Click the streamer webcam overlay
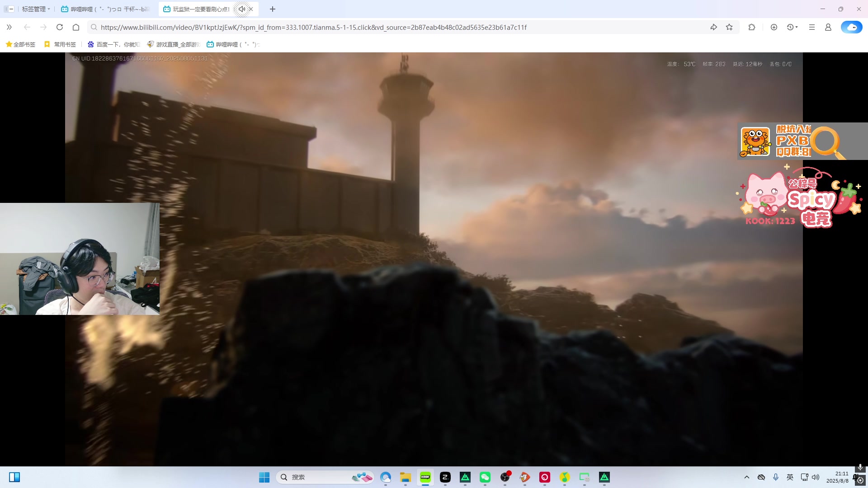This screenshot has width=868, height=488. tap(80, 258)
